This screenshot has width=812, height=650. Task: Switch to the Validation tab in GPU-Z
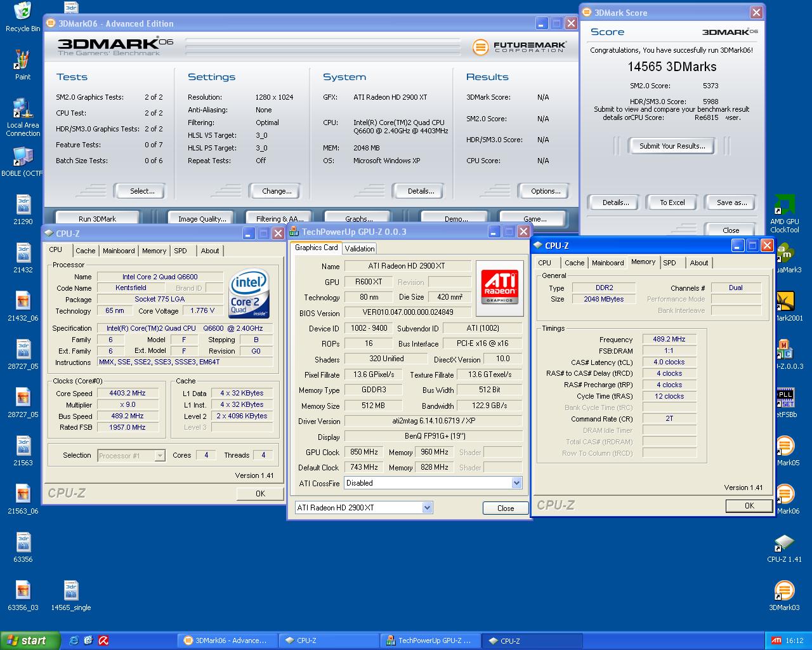pos(360,248)
